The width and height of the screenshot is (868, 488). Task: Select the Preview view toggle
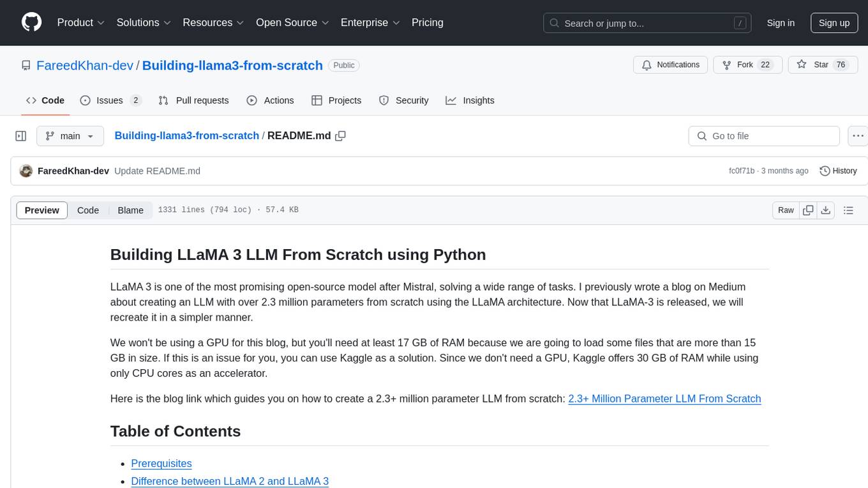pos(42,210)
